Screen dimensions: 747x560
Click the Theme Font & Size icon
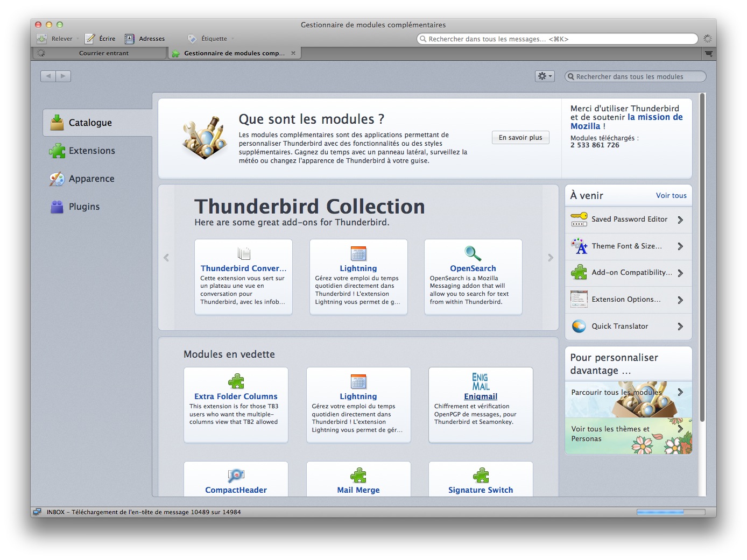click(579, 246)
